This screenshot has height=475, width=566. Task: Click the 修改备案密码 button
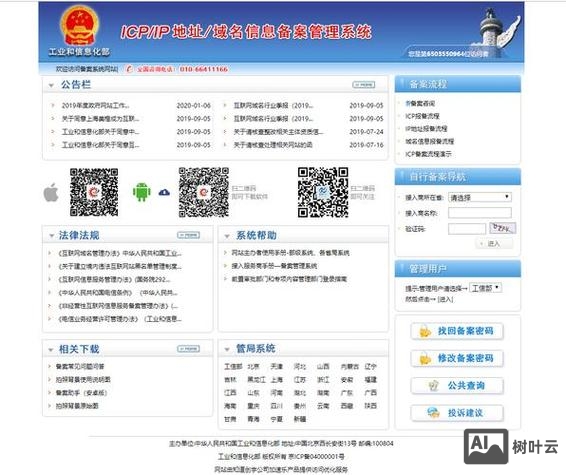[x=457, y=358]
